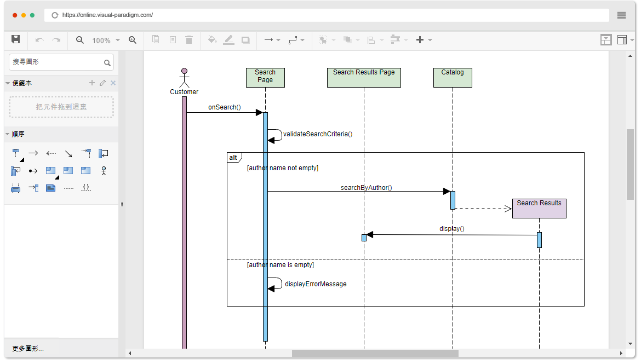Undo the last edit

38,39
